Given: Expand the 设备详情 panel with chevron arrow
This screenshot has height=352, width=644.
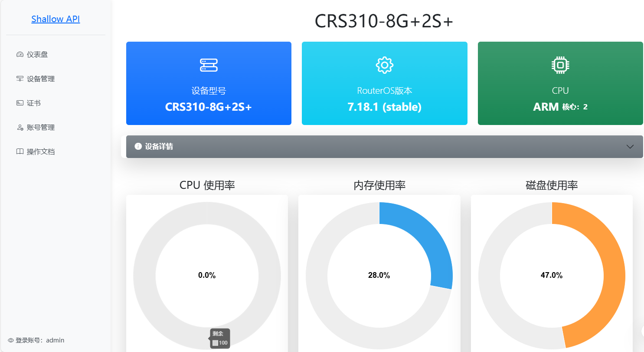Looking at the screenshot, I should point(630,147).
